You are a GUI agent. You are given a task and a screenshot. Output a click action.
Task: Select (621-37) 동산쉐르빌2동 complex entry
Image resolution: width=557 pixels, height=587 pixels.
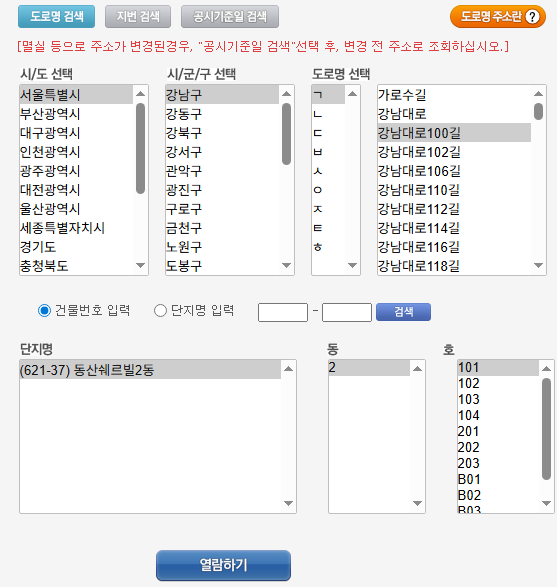[x=150, y=370]
